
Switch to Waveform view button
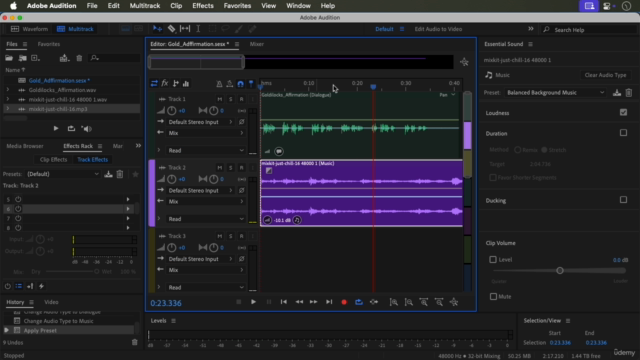[29, 29]
